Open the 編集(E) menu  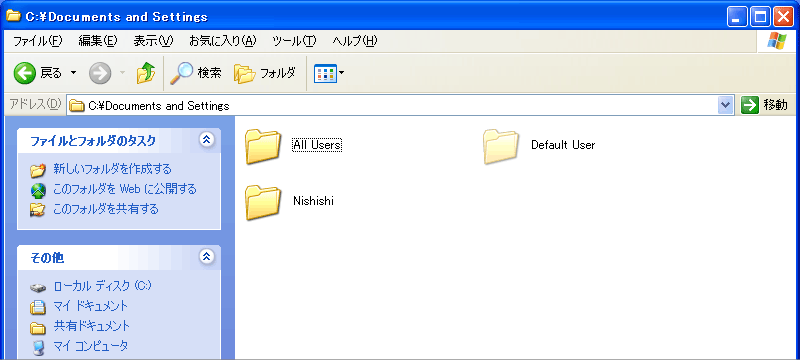tap(98, 41)
